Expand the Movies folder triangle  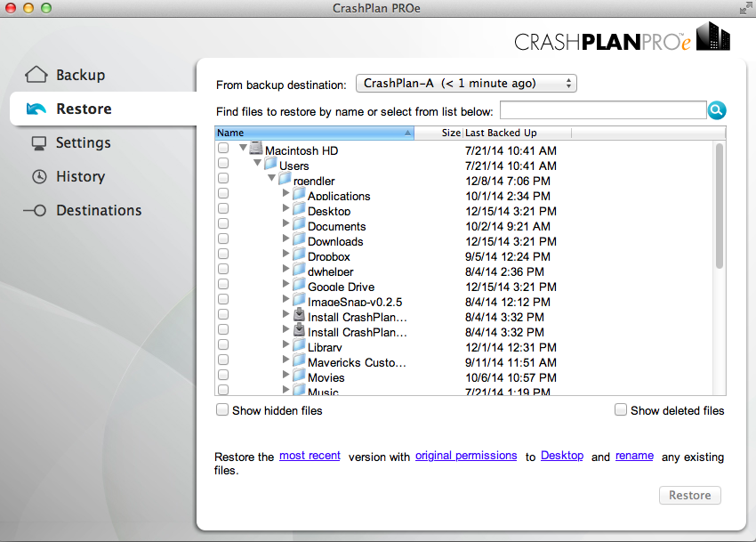(x=286, y=375)
